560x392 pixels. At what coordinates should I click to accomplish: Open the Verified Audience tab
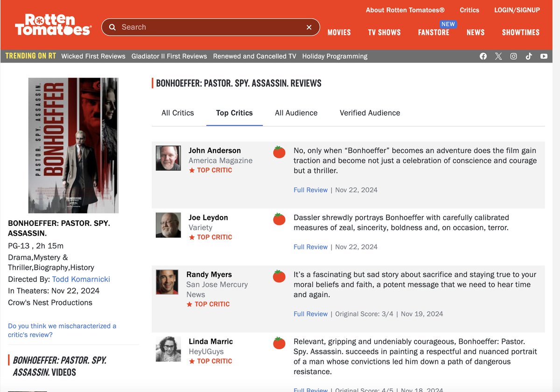point(370,113)
